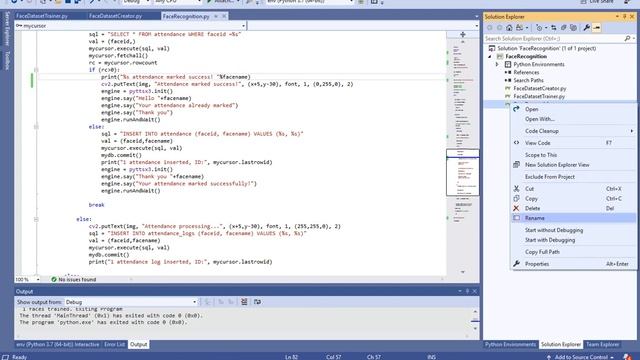Collapse else block at INSERT INTO attendance

(x=36, y=127)
